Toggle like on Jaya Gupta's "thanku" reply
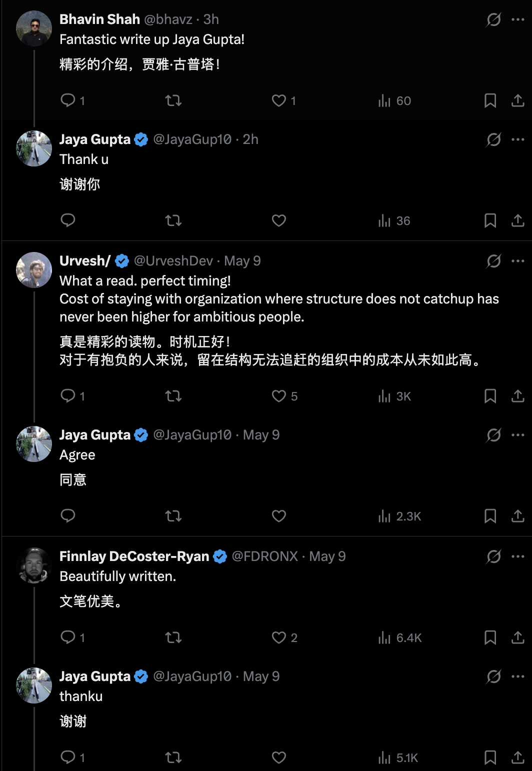532x771 pixels. tap(278, 757)
